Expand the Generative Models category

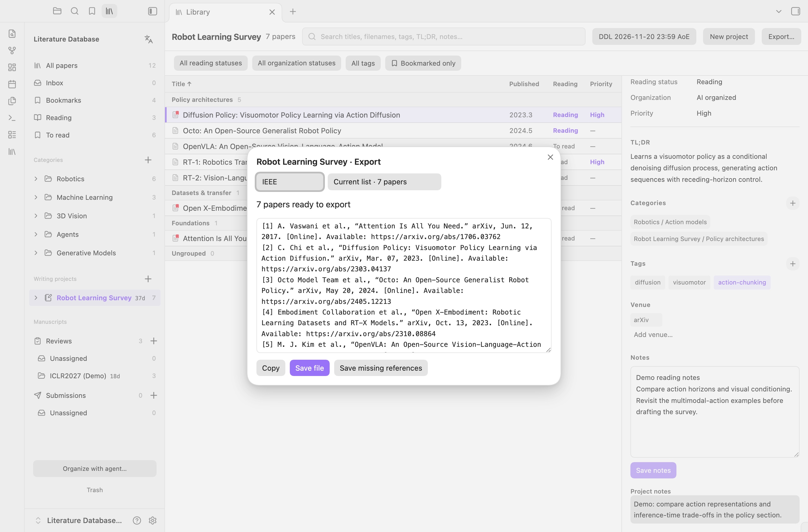(36, 253)
